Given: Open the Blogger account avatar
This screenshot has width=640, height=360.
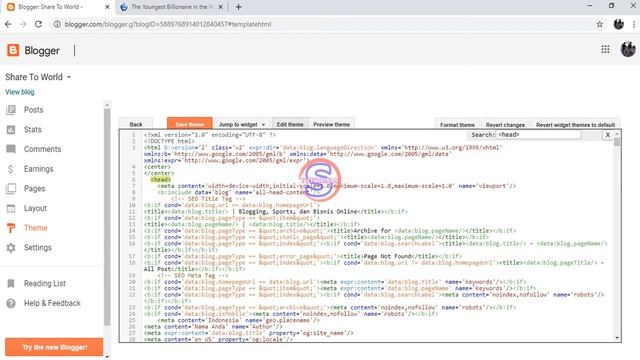Looking at the screenshot, I should click(628, 49).
